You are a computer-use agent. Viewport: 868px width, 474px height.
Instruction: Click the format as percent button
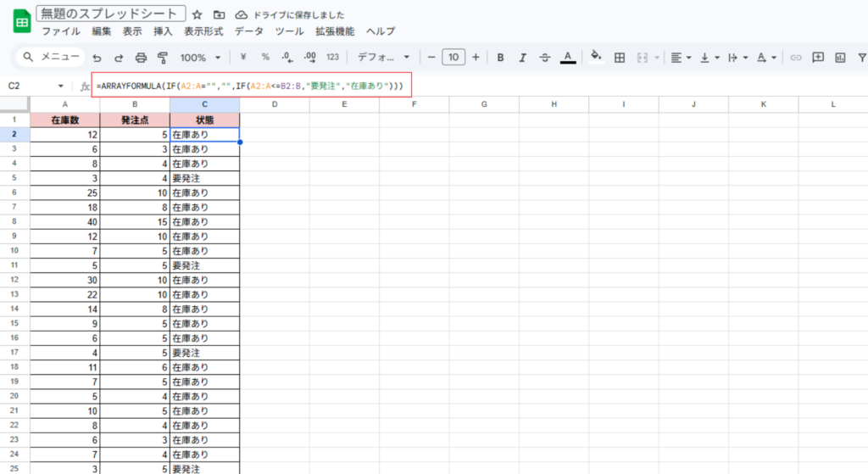[x=265, y=58]
